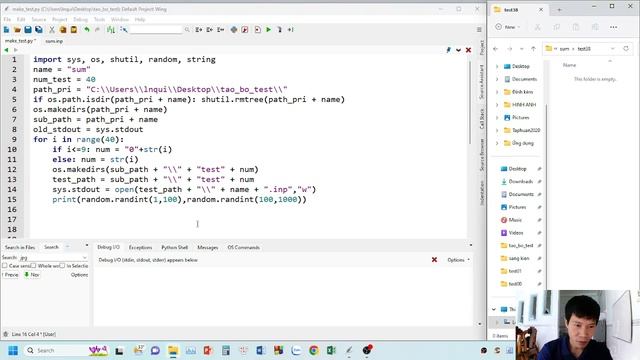
Task: Open the editor options down-arrow near red X
Action: [x=458, y=50]
